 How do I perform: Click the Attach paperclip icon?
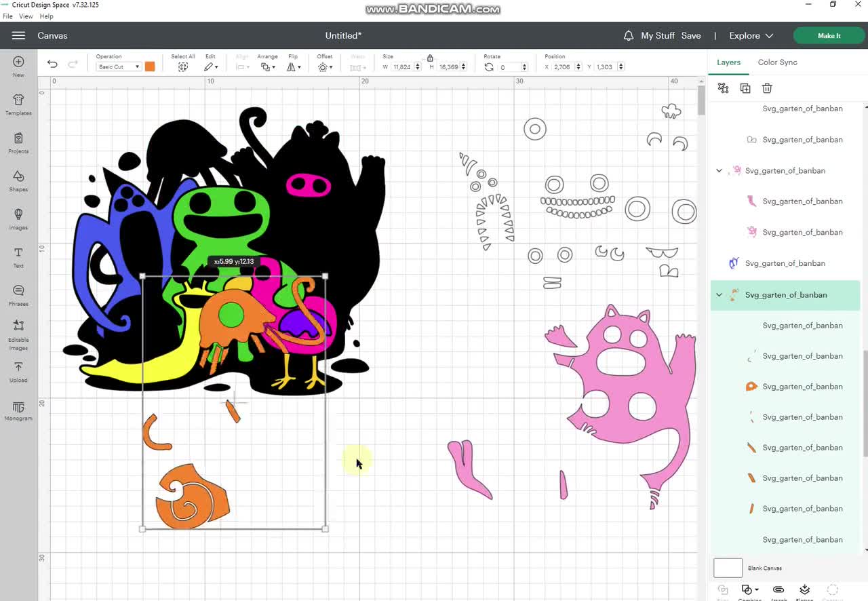[778, 591]
